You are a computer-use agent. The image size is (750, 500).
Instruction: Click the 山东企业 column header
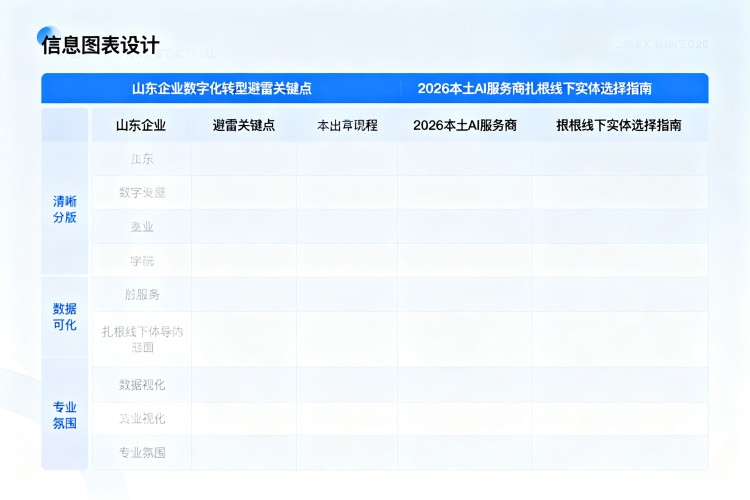(141, 125)
